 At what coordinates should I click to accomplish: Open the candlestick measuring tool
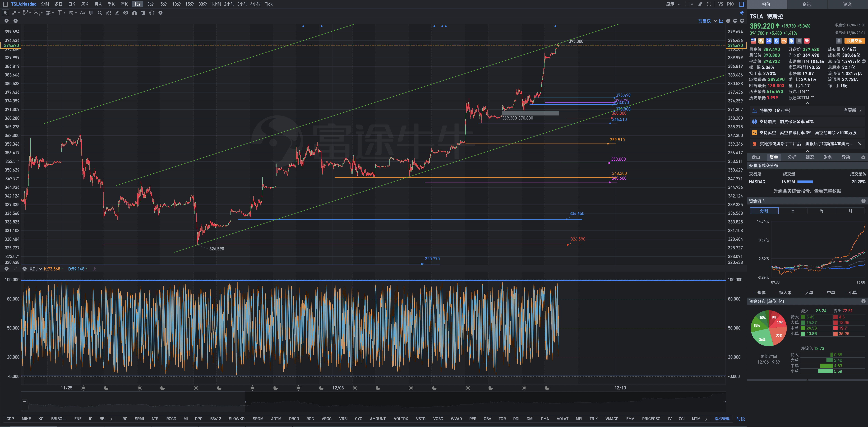(x=109, y=13)
